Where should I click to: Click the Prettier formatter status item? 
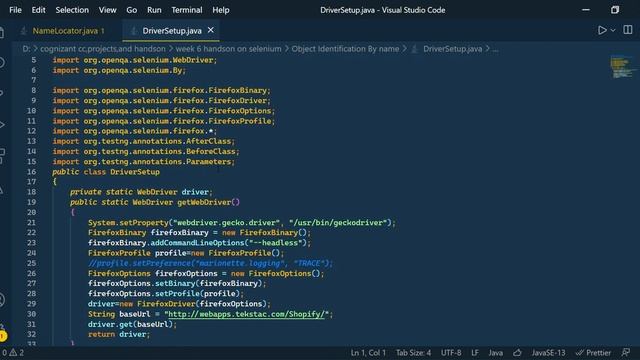click(x=593, y=353)
